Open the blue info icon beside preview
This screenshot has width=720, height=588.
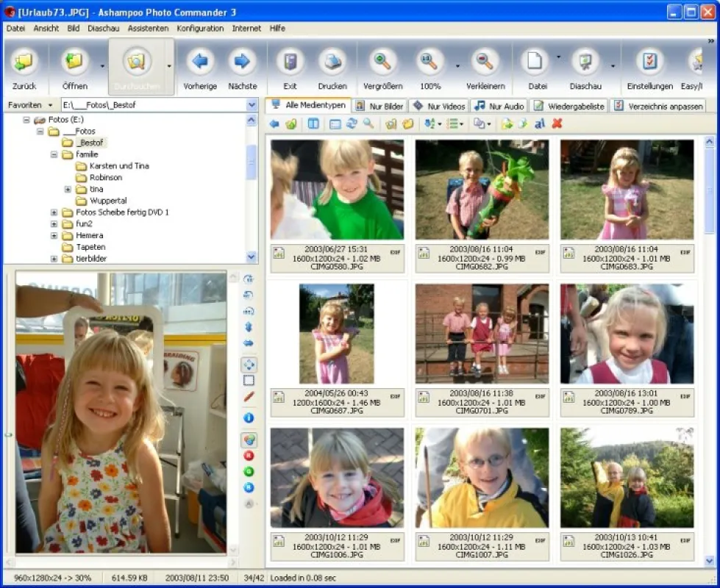pos(249,417)
